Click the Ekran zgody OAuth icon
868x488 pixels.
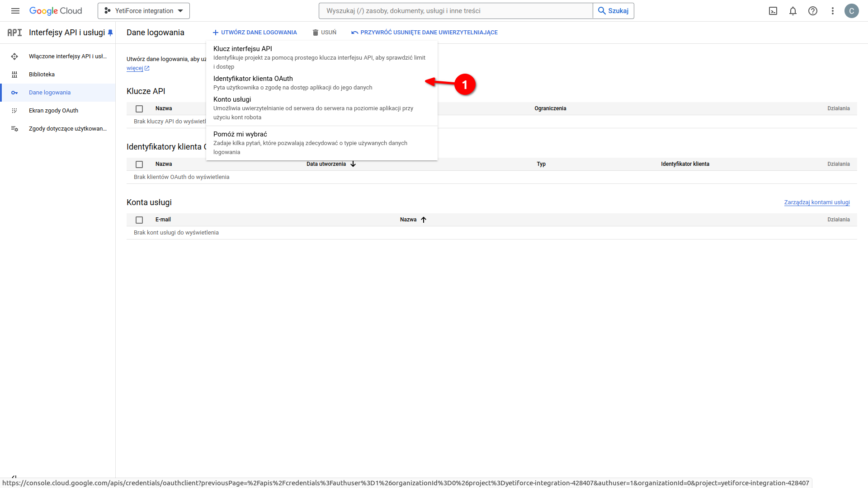pos(14,111)
